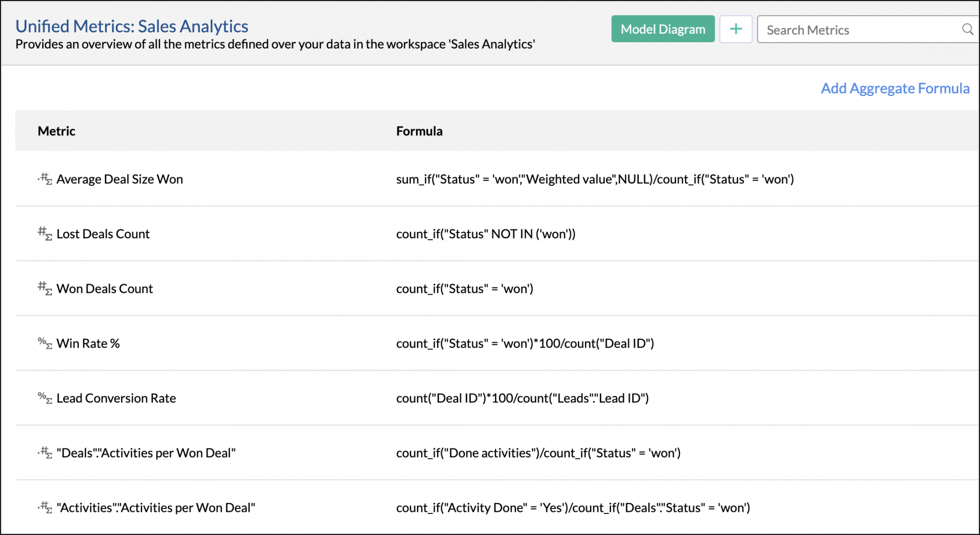Click the Metric column header
Image resolution: width=980 pixels, height=535 pixels.
pyautogui.click(x=56, y=131)
